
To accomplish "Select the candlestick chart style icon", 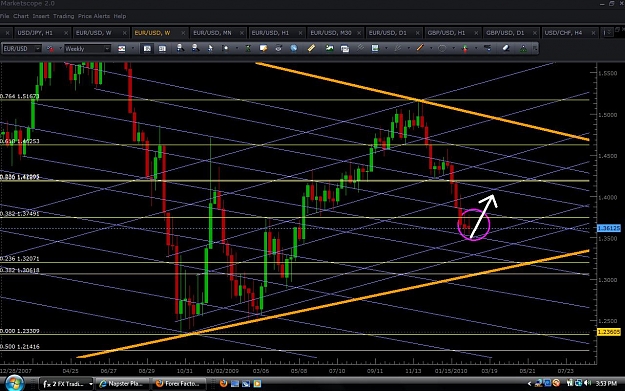I will 122,49.
